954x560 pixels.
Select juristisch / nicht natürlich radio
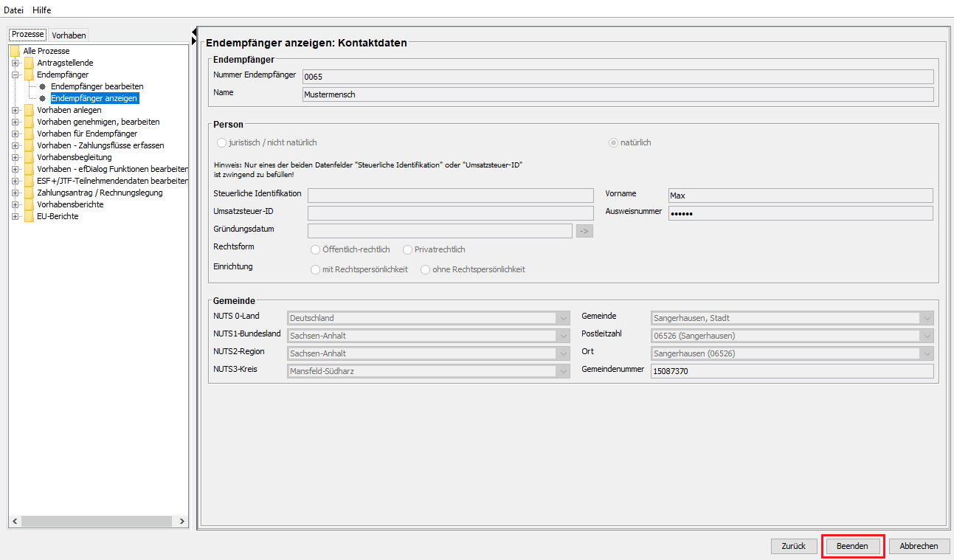(x=221, y=142)
